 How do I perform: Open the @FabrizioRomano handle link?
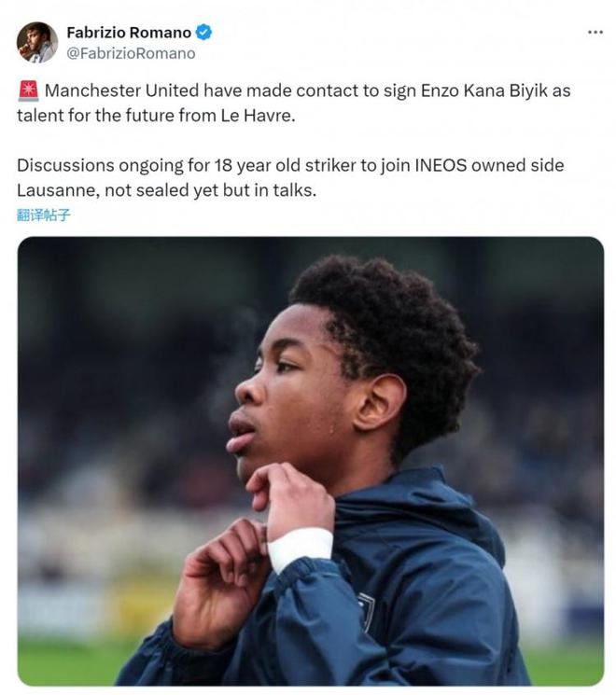[131, 53]
